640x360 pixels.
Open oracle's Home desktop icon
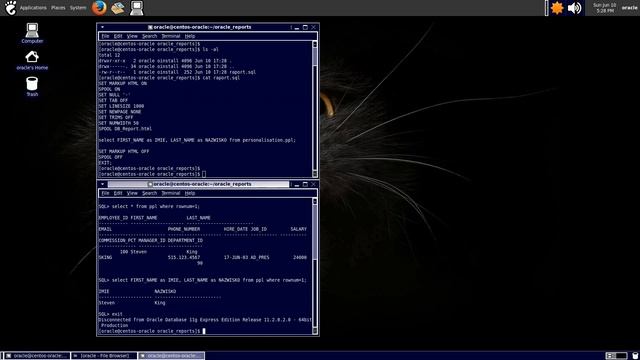click(32, 60)
